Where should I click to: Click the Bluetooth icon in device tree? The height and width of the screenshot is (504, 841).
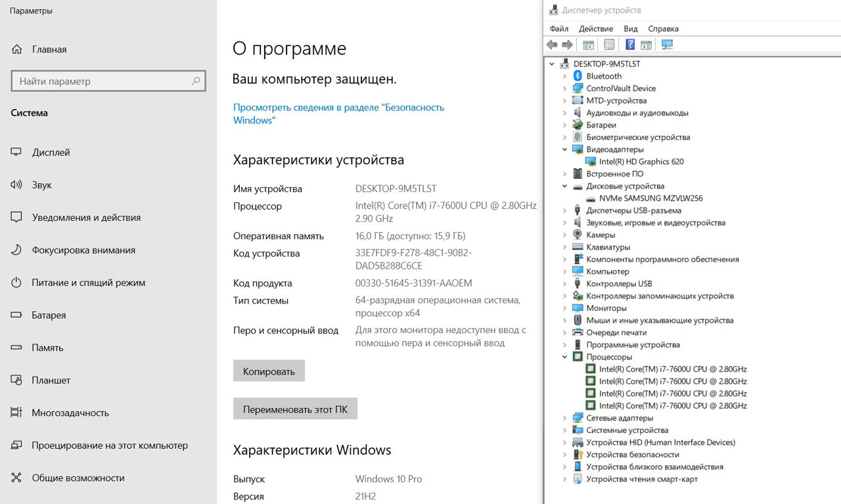tap(578, 76)
